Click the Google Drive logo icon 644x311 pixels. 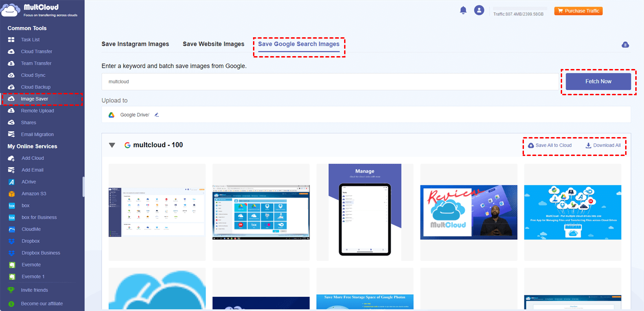(111, 115)
